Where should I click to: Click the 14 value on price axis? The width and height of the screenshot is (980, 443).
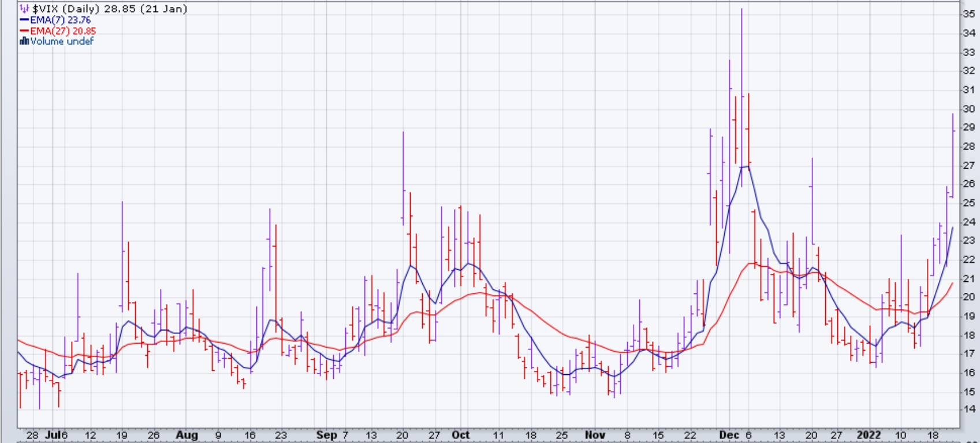[x=968, y=410]
